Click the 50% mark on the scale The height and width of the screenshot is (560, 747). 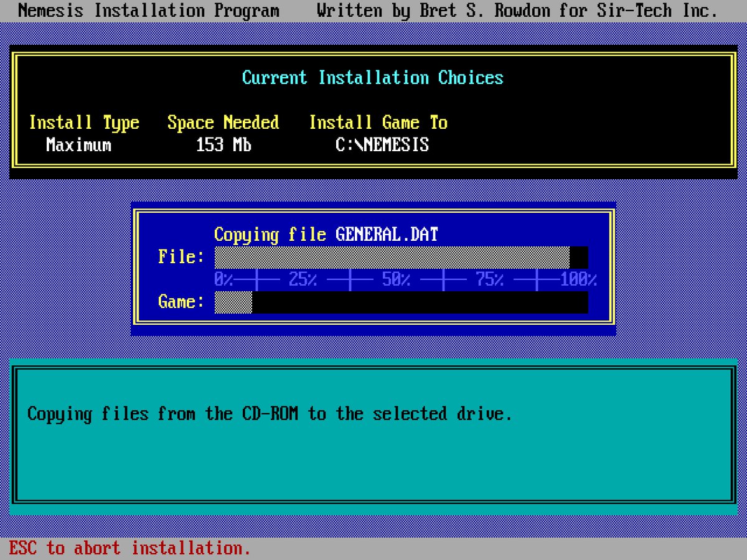click(x=396, y=280)
